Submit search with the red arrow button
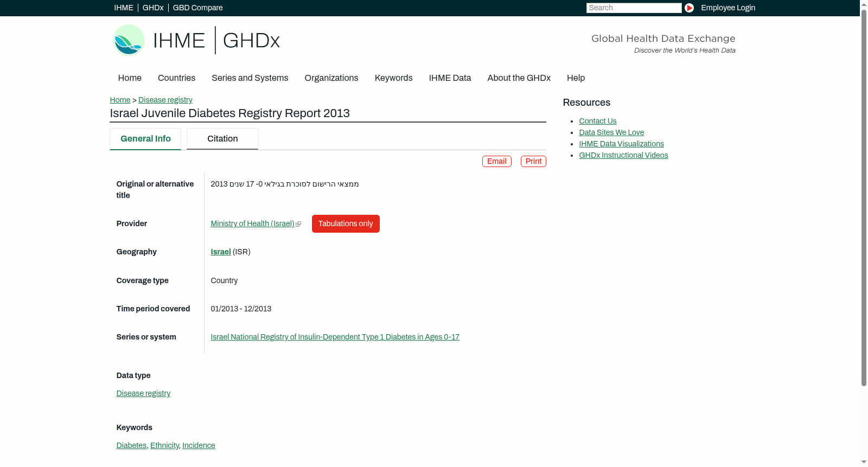The width and height of the screenshot is (868, 467). tap(689, 8)
